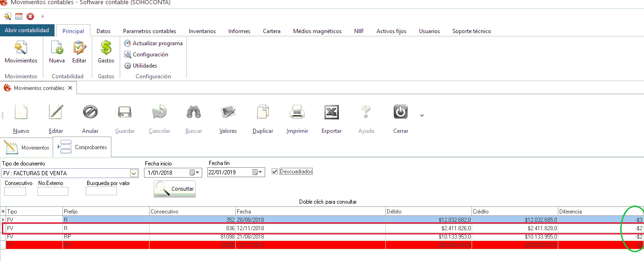Click the Imprimir printer icon
The image size is (644, 261).
(297, 112)
